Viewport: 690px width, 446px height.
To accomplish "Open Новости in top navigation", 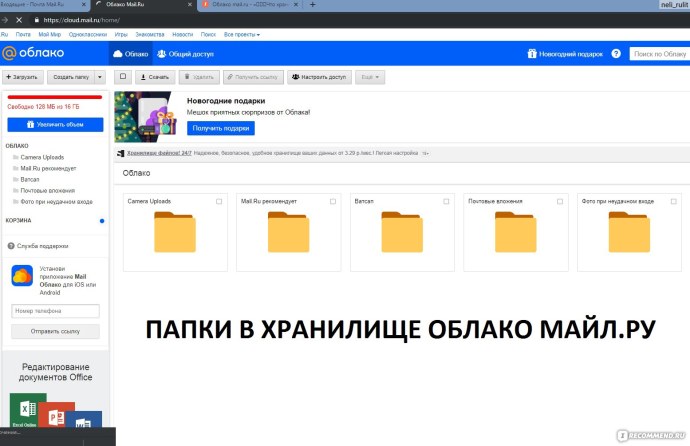I will point(182,34).
